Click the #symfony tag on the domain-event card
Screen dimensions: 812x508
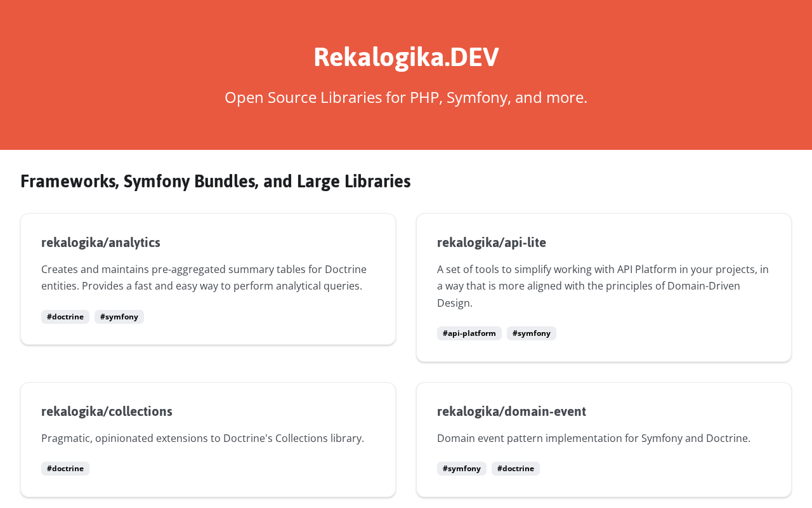[x=462, y=469]
